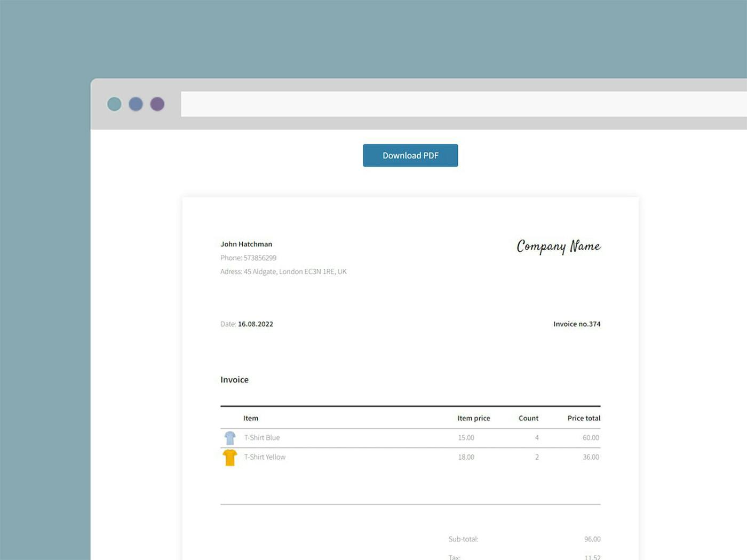Click the Item price column header

pyautogui.click(x=473, y=418)
